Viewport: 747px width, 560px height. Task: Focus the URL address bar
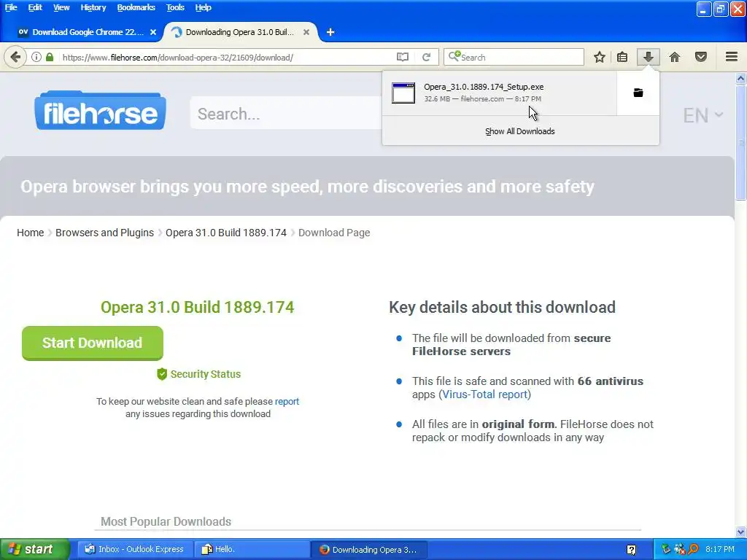[224, 57]
